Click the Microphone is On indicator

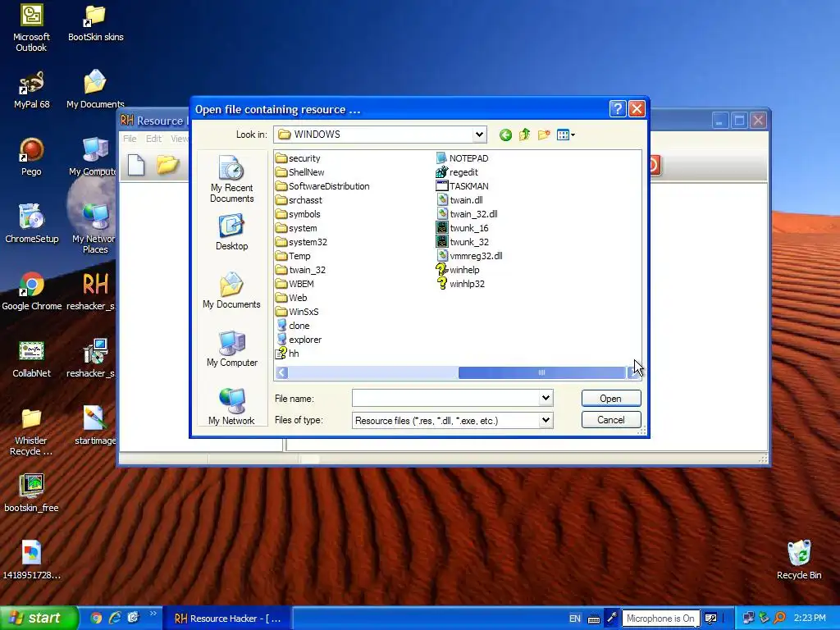point(660,619)
